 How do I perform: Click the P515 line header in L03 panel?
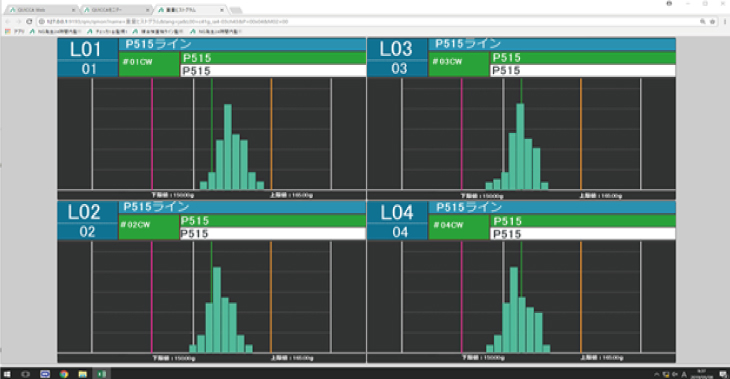pyautogui.click(x=552, y=44)
